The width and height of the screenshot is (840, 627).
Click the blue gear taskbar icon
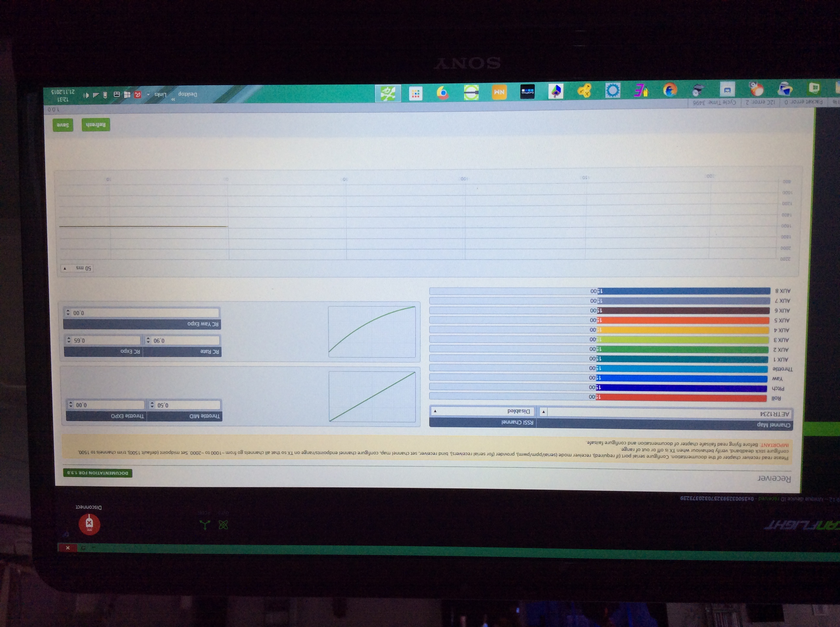[612, 91]
